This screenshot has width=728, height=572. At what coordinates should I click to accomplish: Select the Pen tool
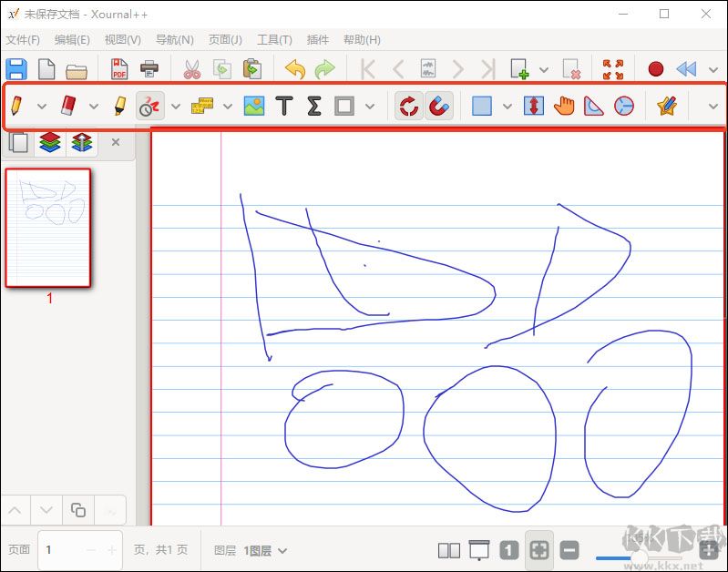16,106
